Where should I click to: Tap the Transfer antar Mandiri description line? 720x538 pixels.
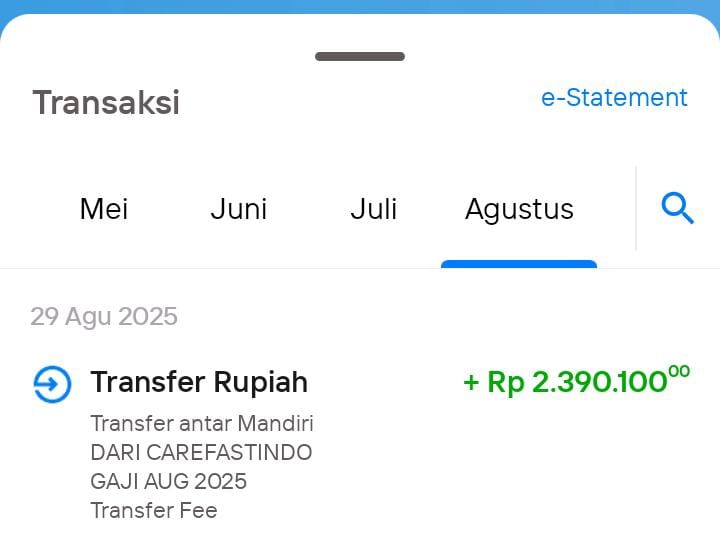[x=202, y=423]
